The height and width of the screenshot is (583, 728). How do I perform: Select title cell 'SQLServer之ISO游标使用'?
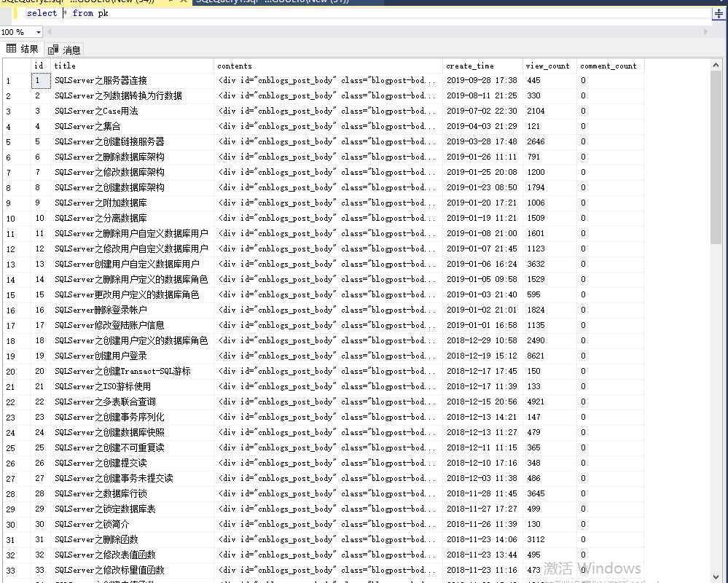click(x=133, y=387)
